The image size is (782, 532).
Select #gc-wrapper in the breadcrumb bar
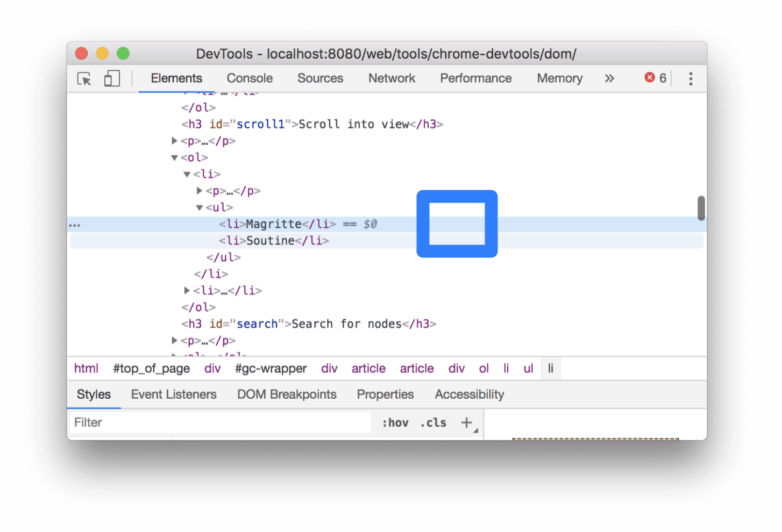coord(271,369)
